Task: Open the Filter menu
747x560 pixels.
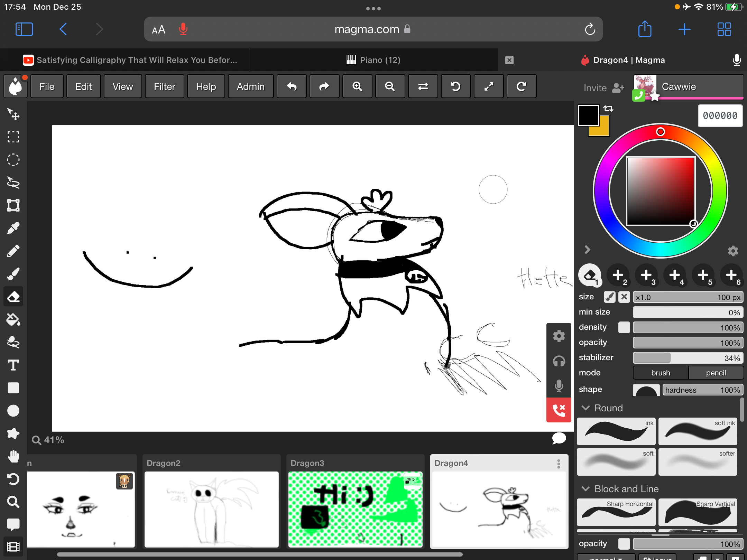Action: click(165, 86)
